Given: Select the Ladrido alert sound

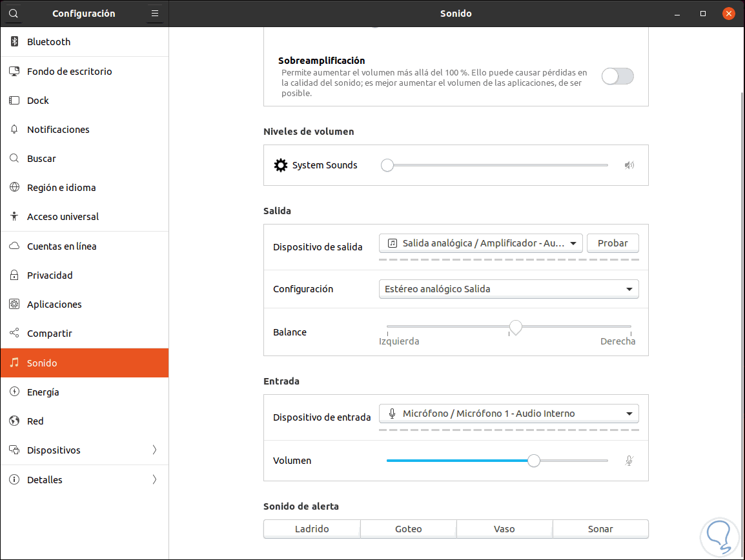Looking at the screenshot, I should (x=312, y=529).
